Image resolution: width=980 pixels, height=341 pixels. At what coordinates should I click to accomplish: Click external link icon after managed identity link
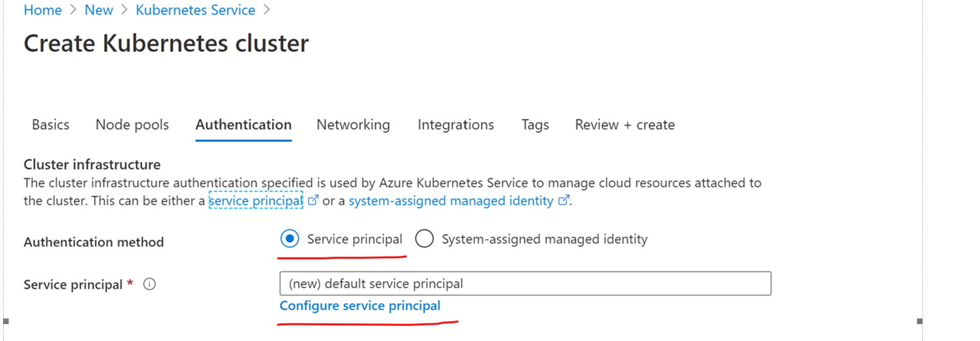point(563,200)
